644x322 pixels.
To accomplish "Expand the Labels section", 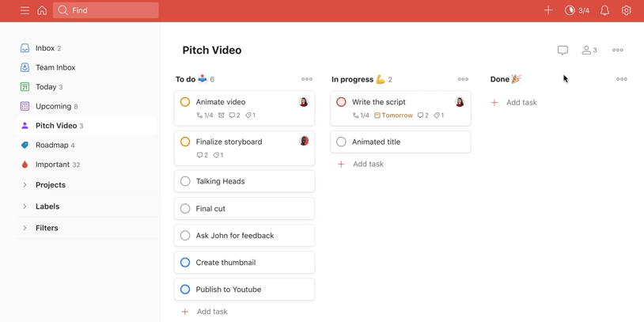I will pos(25,206).
